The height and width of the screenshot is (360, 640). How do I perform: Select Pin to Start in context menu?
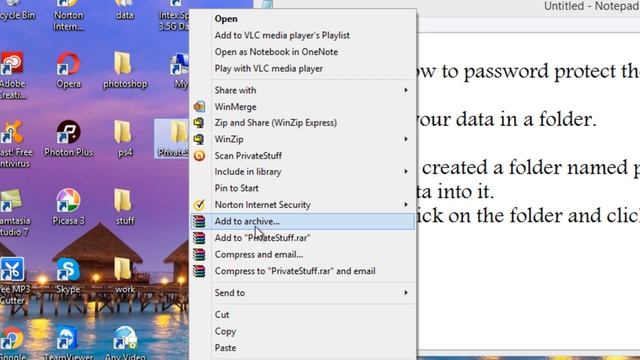click(303, 188)
